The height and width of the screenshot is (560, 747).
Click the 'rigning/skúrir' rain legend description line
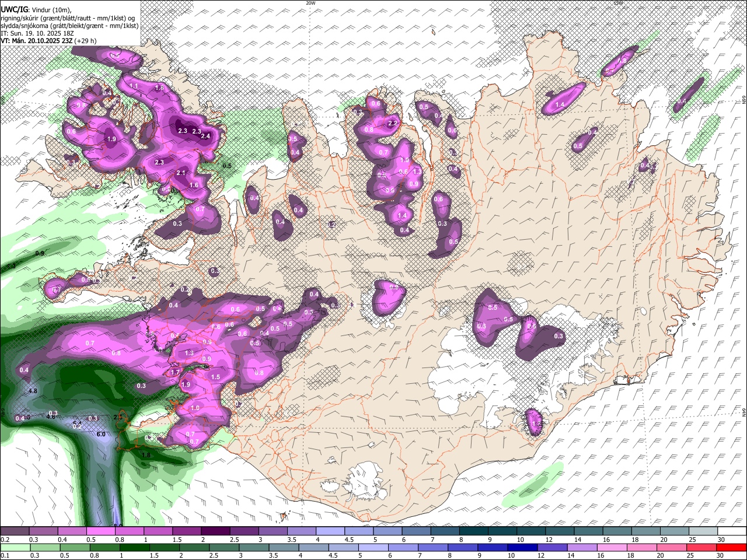pyautogui.click(x=68, y=17)
